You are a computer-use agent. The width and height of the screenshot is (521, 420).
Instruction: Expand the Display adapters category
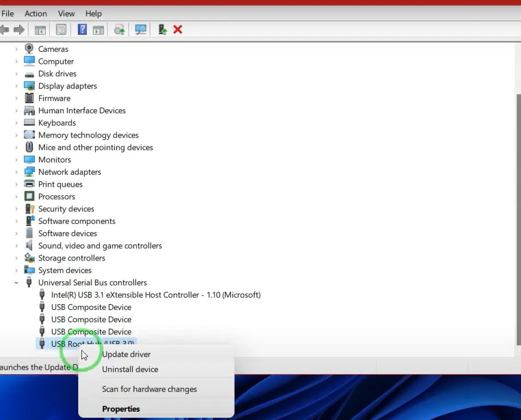pyautogui.click(x=16, y=86)
